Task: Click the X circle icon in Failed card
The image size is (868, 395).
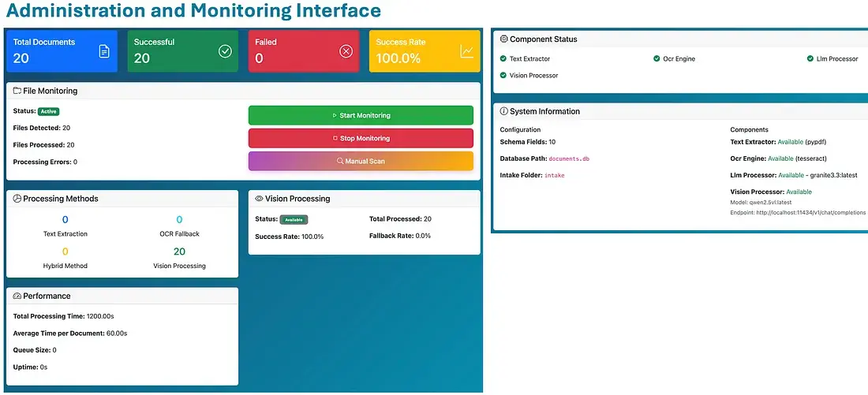Action: (346, 51)
